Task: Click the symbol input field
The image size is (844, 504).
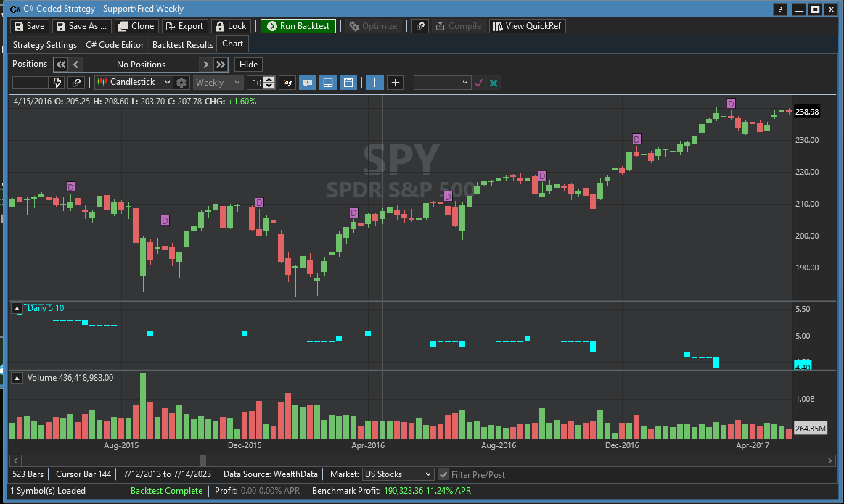Action: pyautogui.click(x=30, y=82)
